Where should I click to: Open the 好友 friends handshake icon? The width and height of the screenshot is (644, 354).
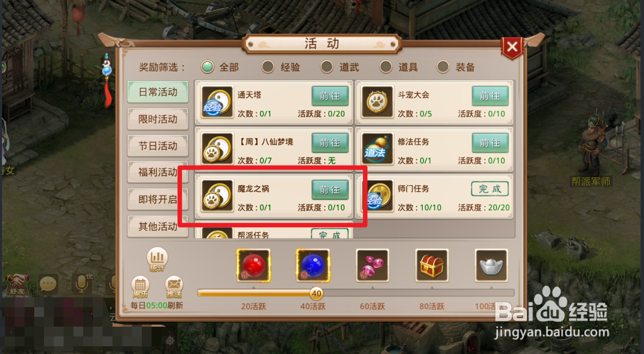tap(17, 284)
